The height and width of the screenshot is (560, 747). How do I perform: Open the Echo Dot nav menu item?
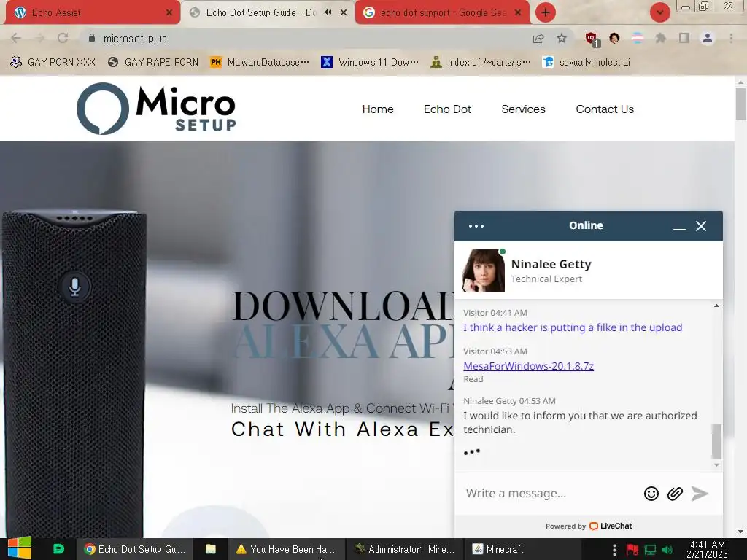tap(447, 109)
